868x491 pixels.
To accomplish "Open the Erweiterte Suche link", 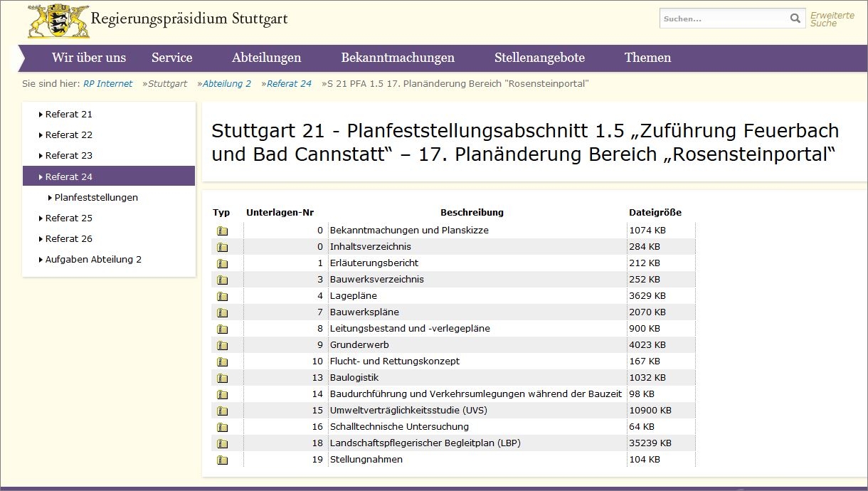I will 831,19.
